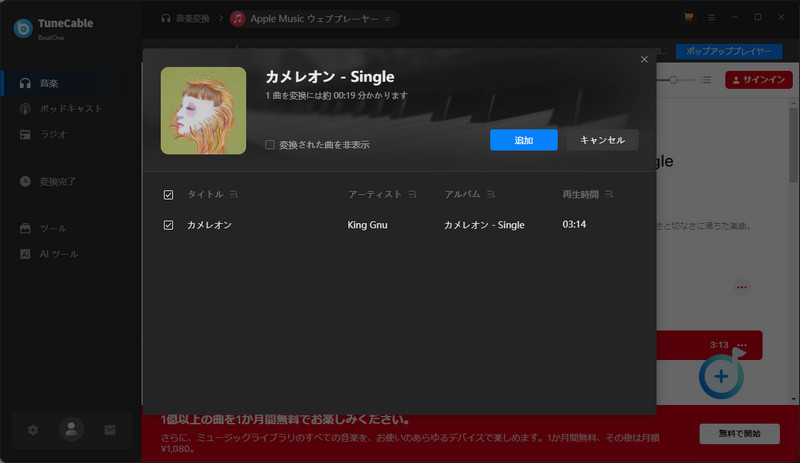800x463 pixels.
Task: Click the Apple Music source icon
Action: 237,19
